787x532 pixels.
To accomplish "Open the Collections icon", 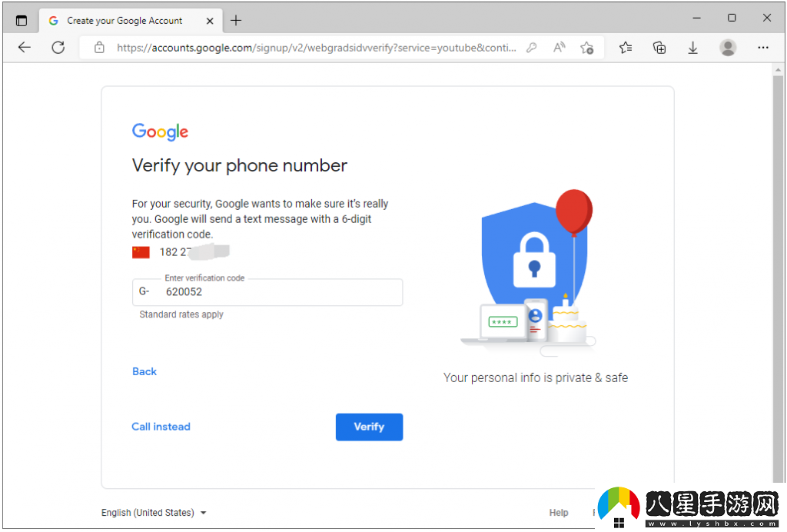I will pyautogui.click(x=659, y=48).
